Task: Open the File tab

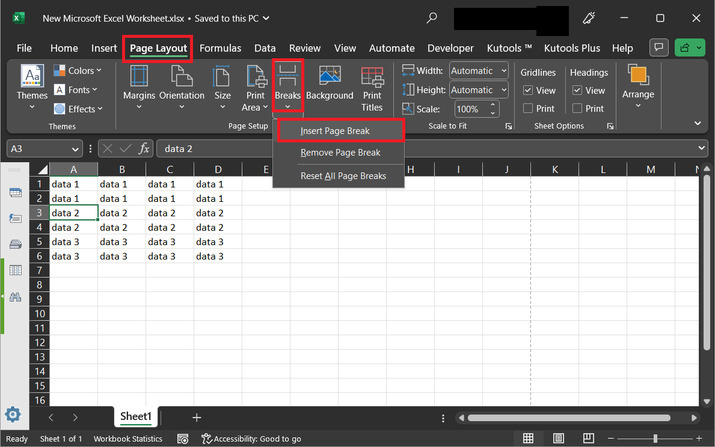Action: point(24,48)
